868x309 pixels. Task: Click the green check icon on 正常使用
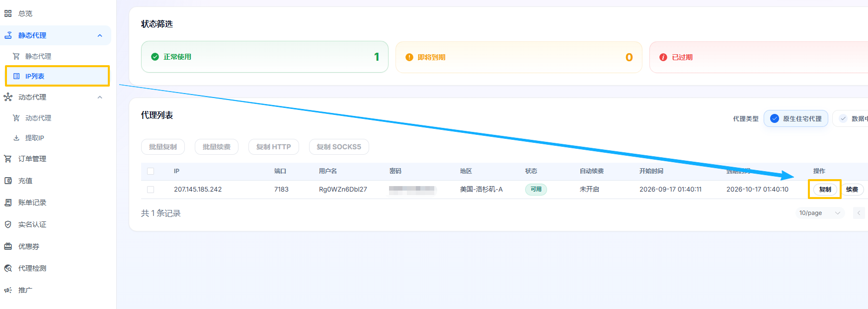tap(155, 57)
